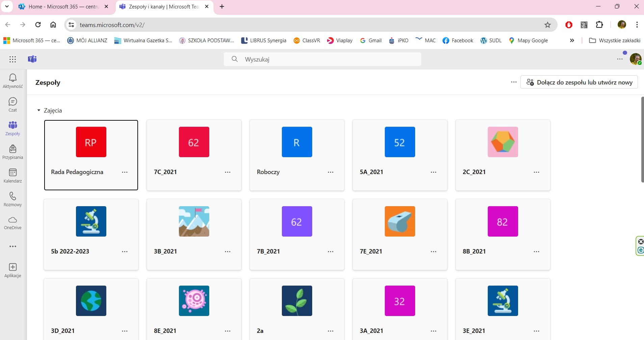644x340 pixels.
Task: Open the profile avatar in Teams header
Action: [x=635, y=59]
